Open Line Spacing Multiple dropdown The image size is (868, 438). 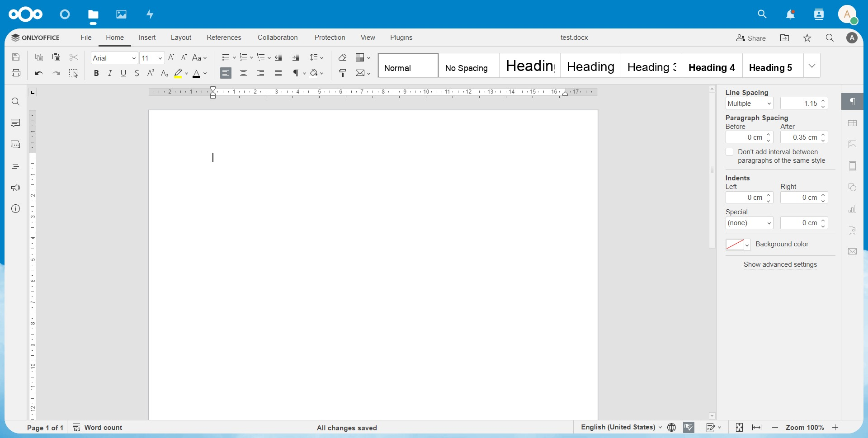click(749, 104)
